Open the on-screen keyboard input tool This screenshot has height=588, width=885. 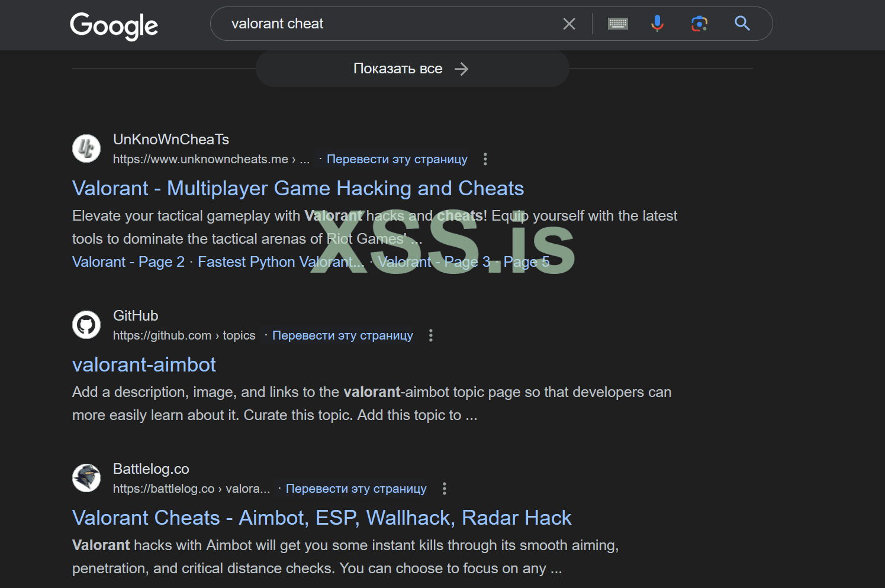618,24
